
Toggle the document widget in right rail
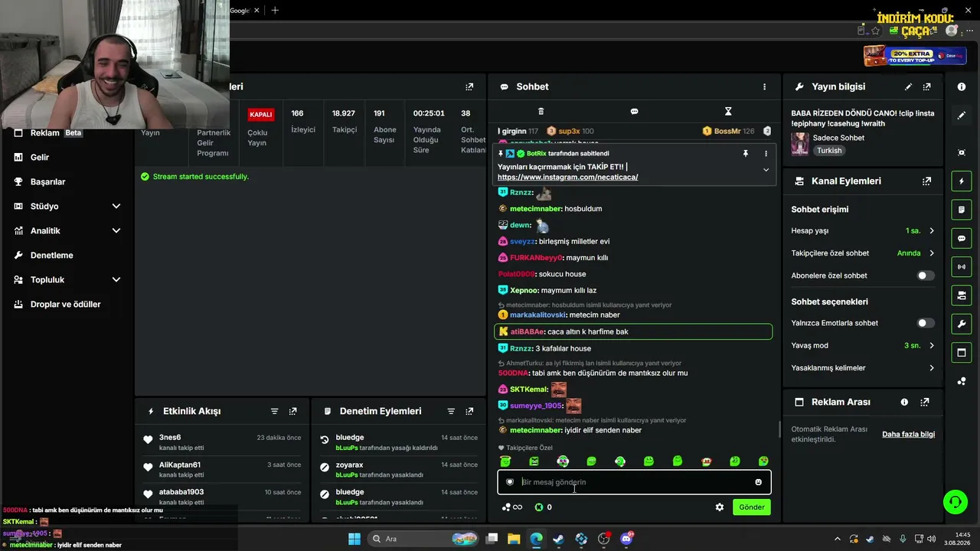[x=962, y=210]
